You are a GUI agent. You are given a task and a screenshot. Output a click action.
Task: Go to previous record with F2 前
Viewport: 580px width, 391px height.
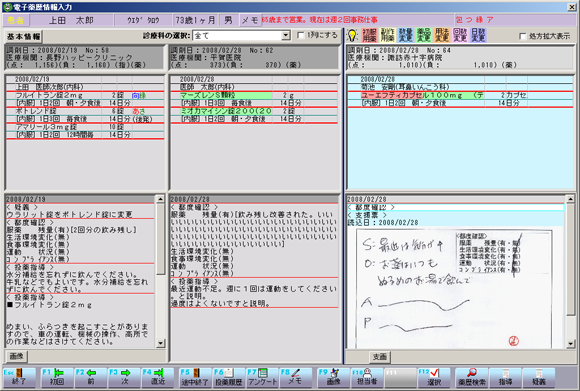click(91, 377)
